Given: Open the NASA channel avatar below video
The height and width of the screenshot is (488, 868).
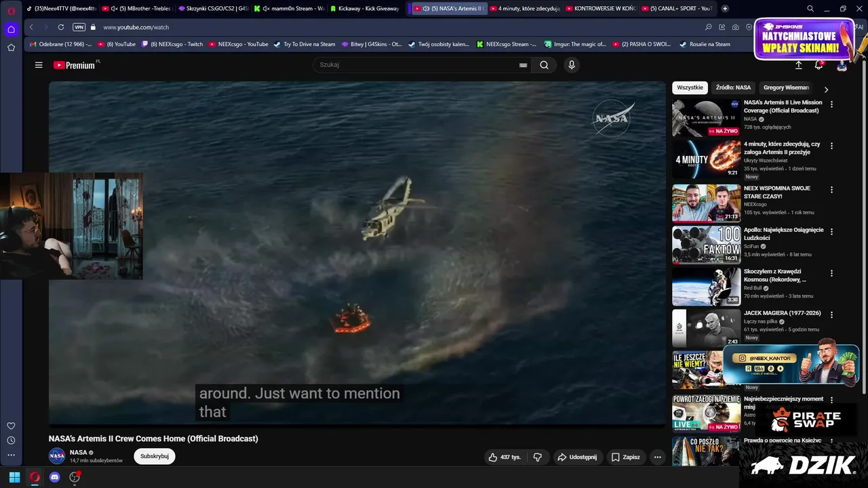Looking at the screenshot, I should pos(57,456).
